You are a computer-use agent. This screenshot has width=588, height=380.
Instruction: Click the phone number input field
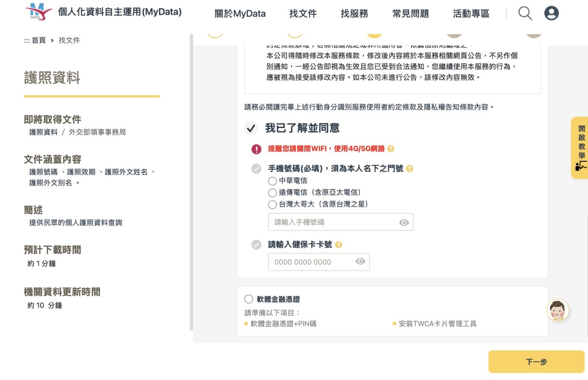(x=341, y=222)
